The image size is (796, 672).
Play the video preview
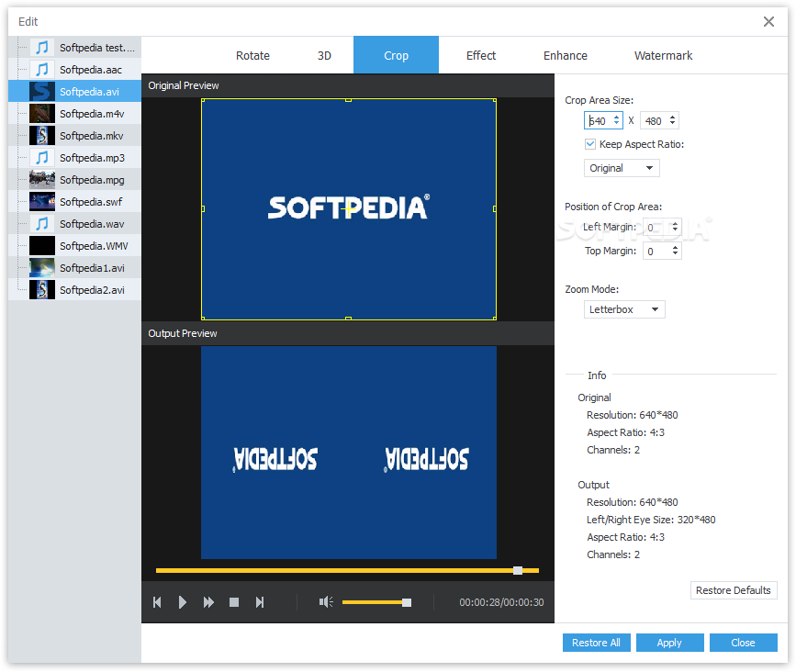[x=183, y=602]
